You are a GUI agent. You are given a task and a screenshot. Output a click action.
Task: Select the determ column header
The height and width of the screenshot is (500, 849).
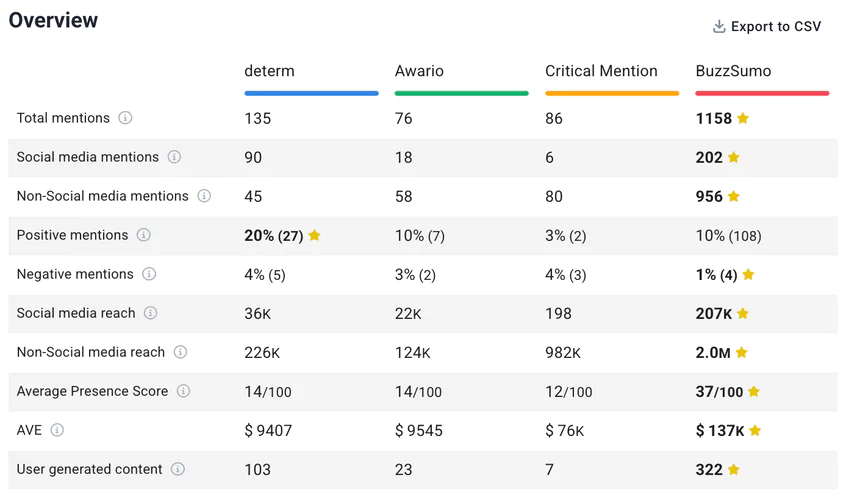pos(269,71)
